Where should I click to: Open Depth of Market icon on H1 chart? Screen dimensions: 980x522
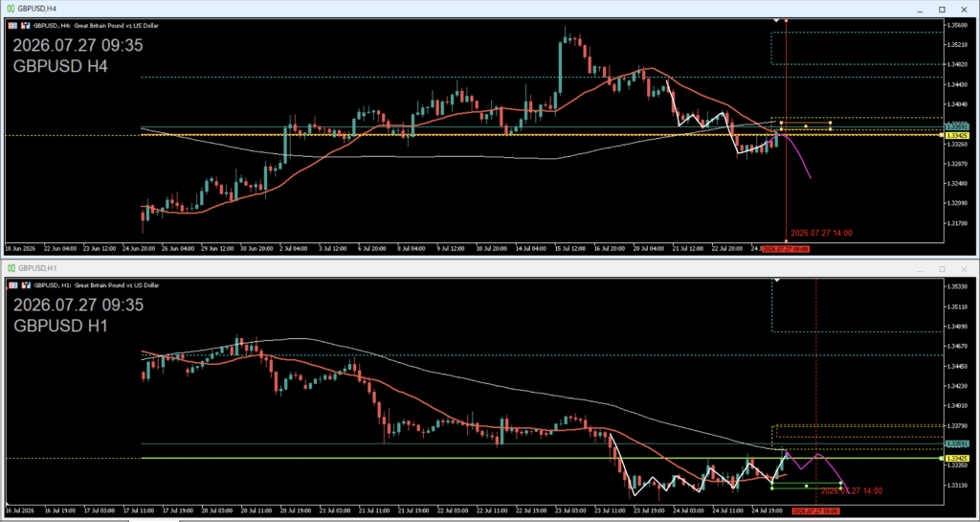26,285
